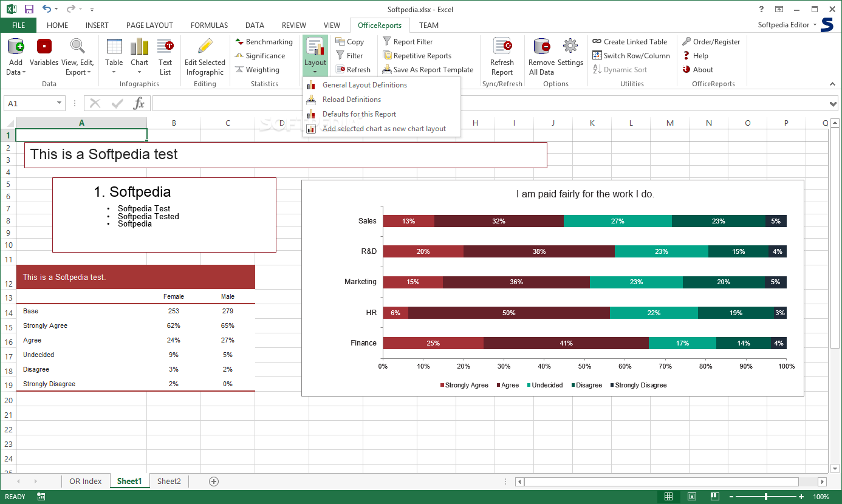Click Switch Row/Column
The image size is (842, 504).
pos(631,56)
